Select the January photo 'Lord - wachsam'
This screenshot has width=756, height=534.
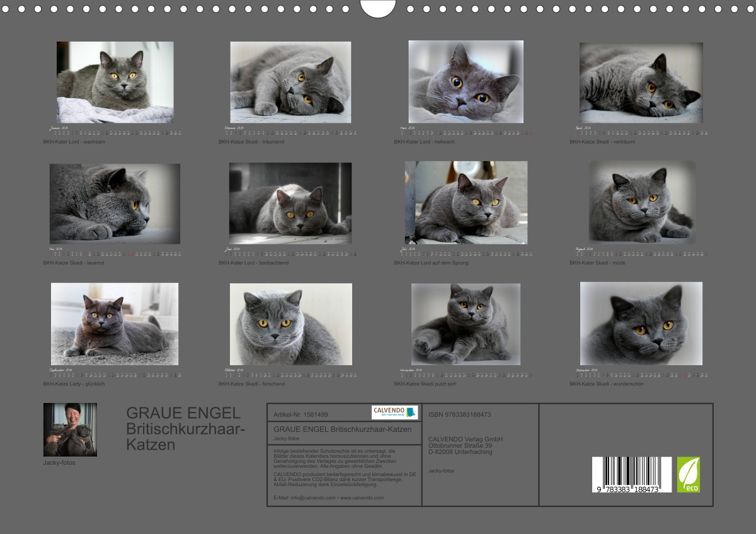point(115,82)
